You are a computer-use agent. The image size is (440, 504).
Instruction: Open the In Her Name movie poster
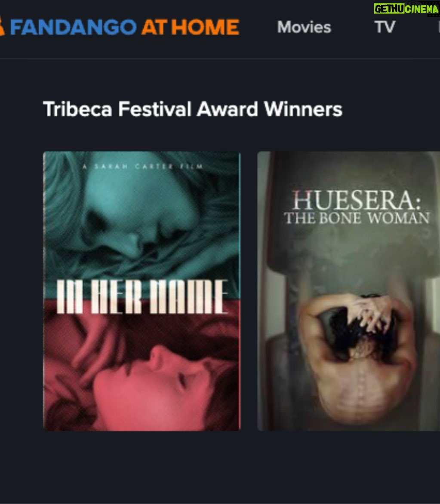coord(142,291)
